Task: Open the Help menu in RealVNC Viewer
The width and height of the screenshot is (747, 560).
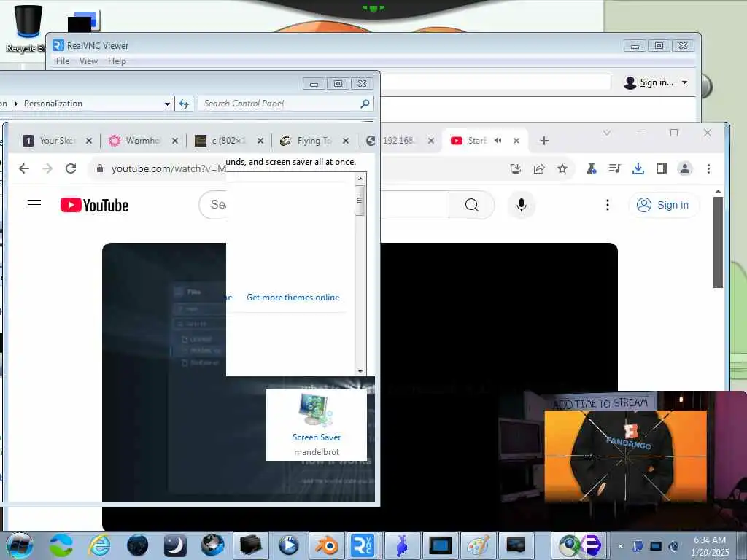Action: click(x=117, y=61)
